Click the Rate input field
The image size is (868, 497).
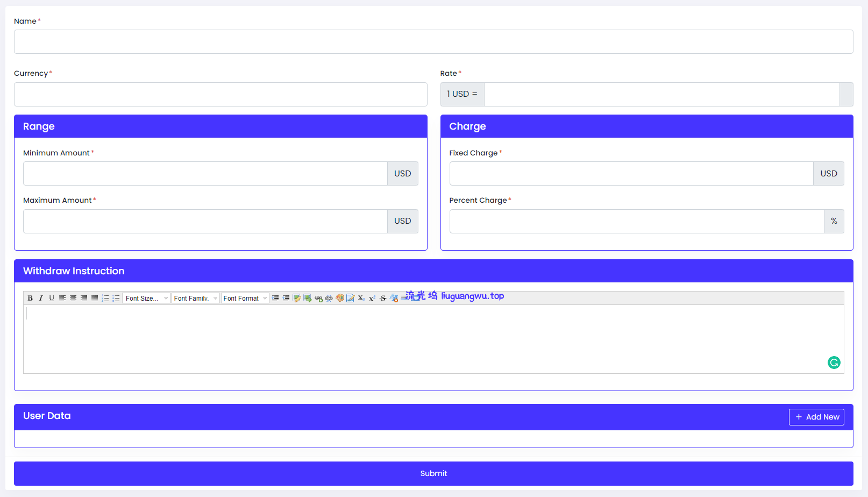(661, 94)
